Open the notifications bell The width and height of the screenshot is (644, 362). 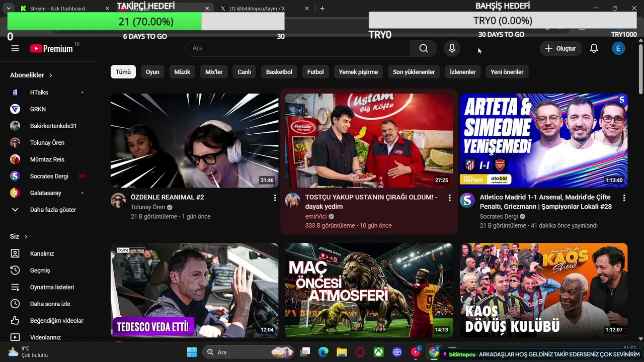pyautogui.click(x=594, y=48)
